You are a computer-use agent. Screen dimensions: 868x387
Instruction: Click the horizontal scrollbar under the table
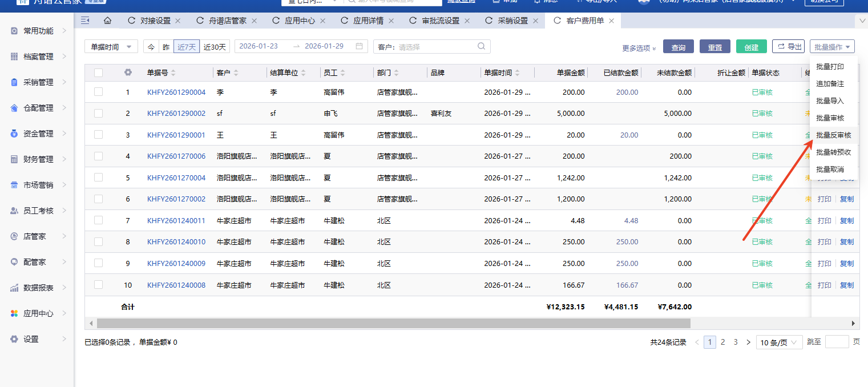click(394, 323)
